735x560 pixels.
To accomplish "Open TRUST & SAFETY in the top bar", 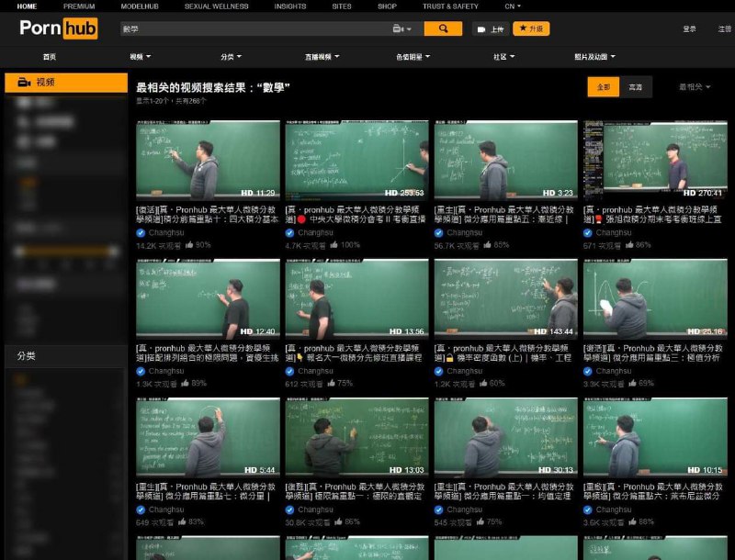I will pyautogui.click(x=450, y=6).
